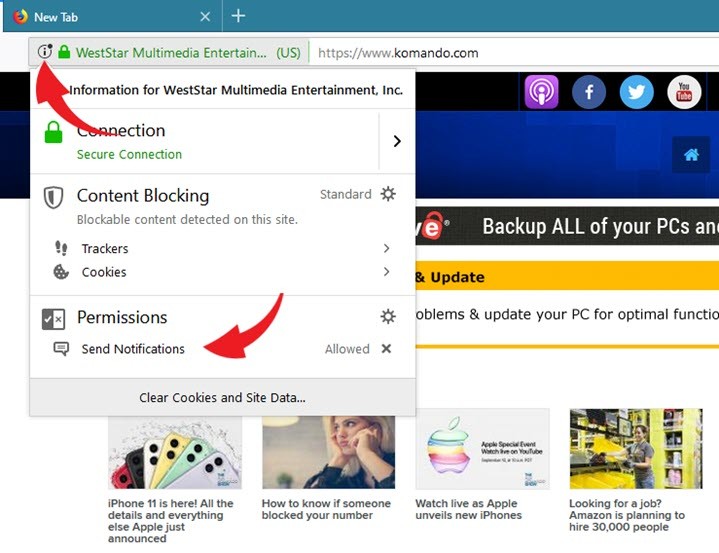Click the site information icon in address bar
The image size is (719, 553).
pyautogui.click(x=45, y=51)
